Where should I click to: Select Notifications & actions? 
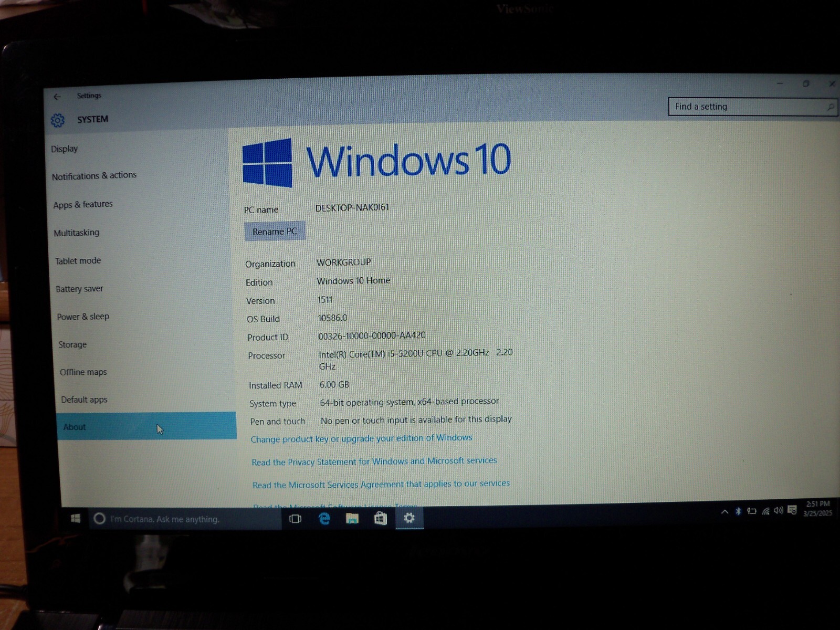(x=94, y=176)
